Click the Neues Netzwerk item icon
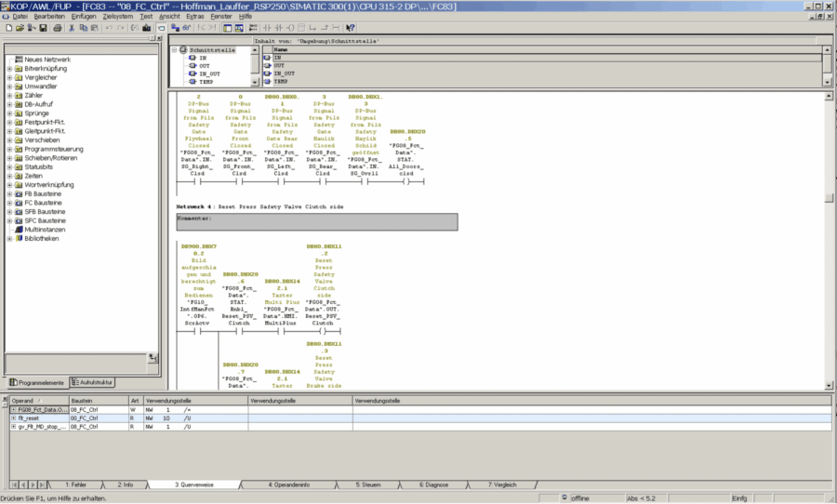 pos(19,60)
